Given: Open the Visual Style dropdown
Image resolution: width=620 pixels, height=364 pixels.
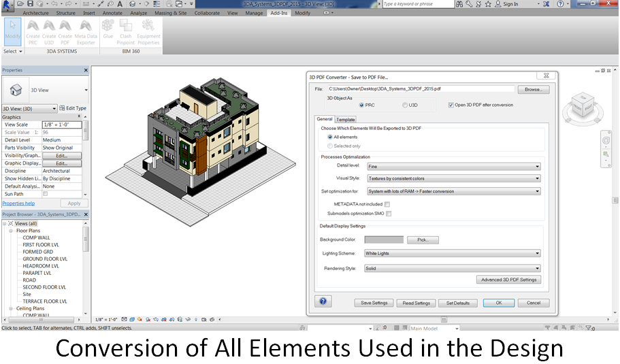Looking at the screenshot, I should click(453, 179).
